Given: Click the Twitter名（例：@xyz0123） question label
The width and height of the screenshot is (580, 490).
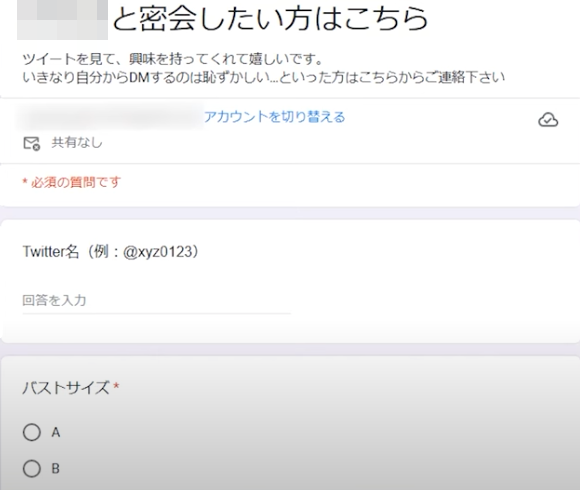Looking at the screenshot, I should 111,252.
